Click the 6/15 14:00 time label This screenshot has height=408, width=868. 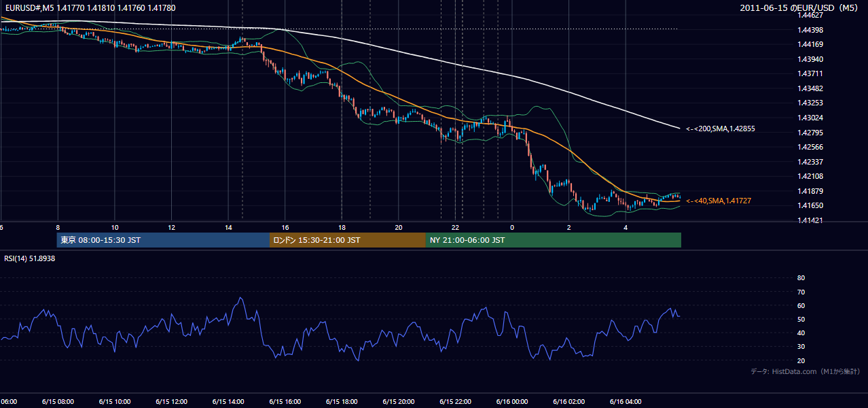tap(228, 402)
